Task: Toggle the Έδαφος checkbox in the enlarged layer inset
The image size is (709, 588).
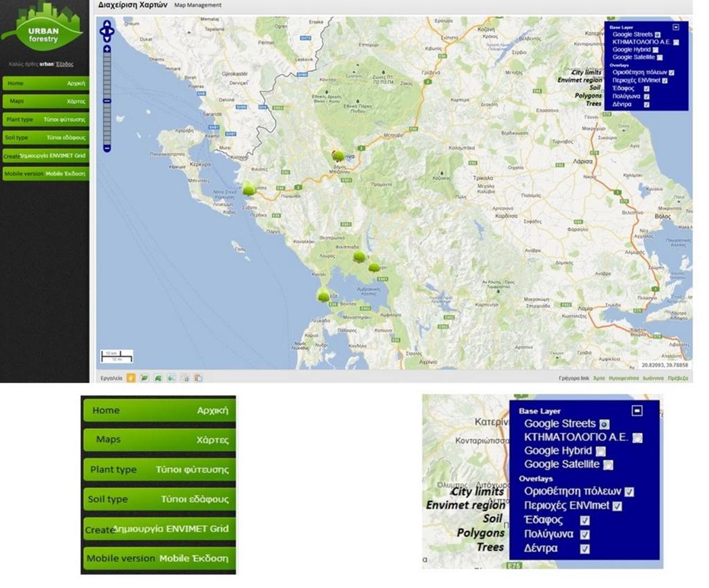Action: 584,521
